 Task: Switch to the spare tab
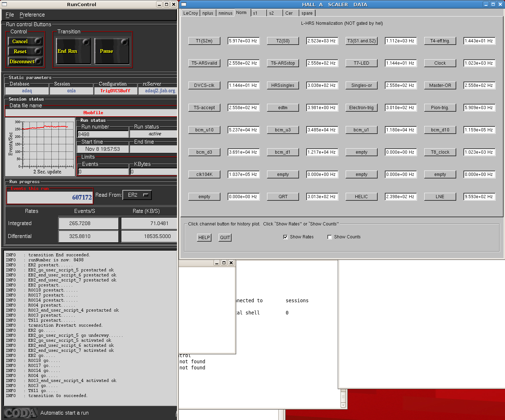pyautogui.click(x=307, y=13)
